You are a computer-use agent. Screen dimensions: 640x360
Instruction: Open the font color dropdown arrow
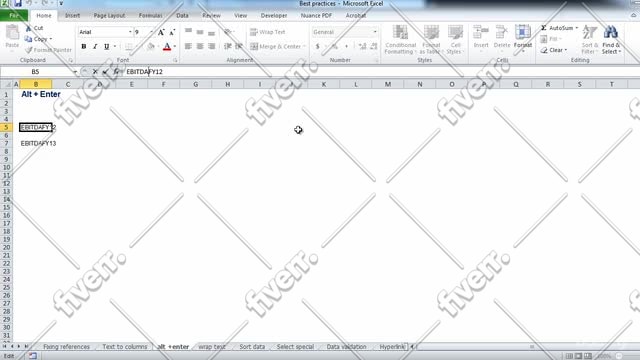pyautogui.click(x=175, y=47)
